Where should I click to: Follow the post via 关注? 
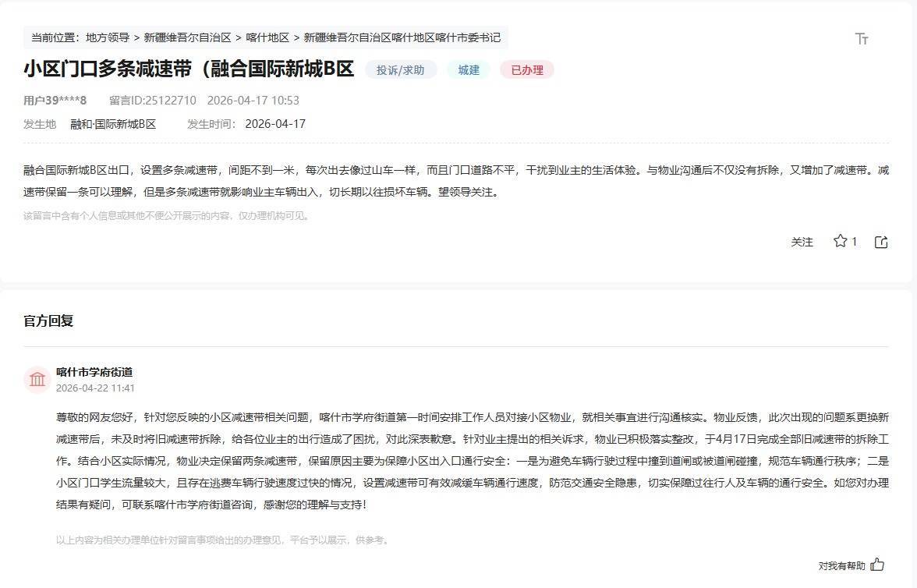pos(802,242)
